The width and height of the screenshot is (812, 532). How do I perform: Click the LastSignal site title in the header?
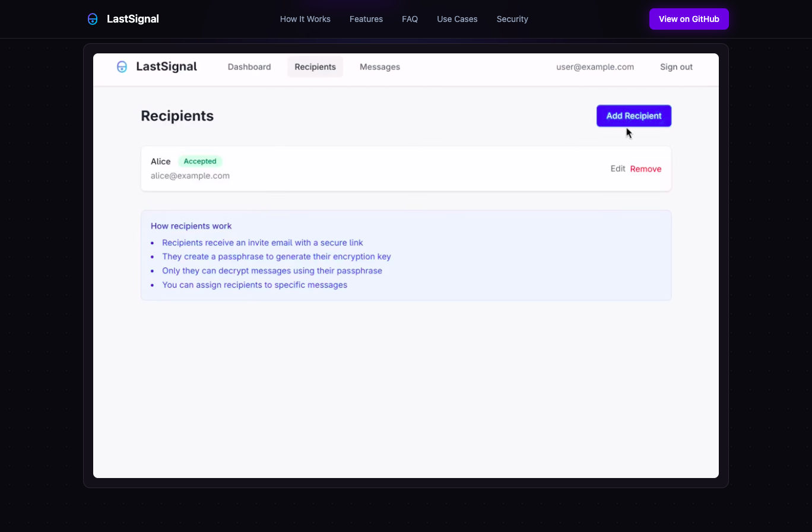click(x=133, y=19)
